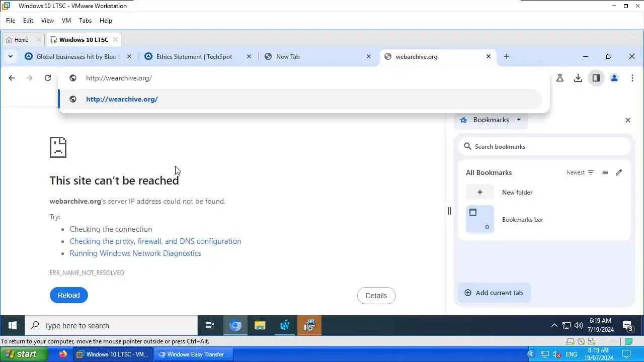Select the http://wearchive.org/ suggestion
The height and width of the screenshot is (362, 644).
click(x=300, y=99)
